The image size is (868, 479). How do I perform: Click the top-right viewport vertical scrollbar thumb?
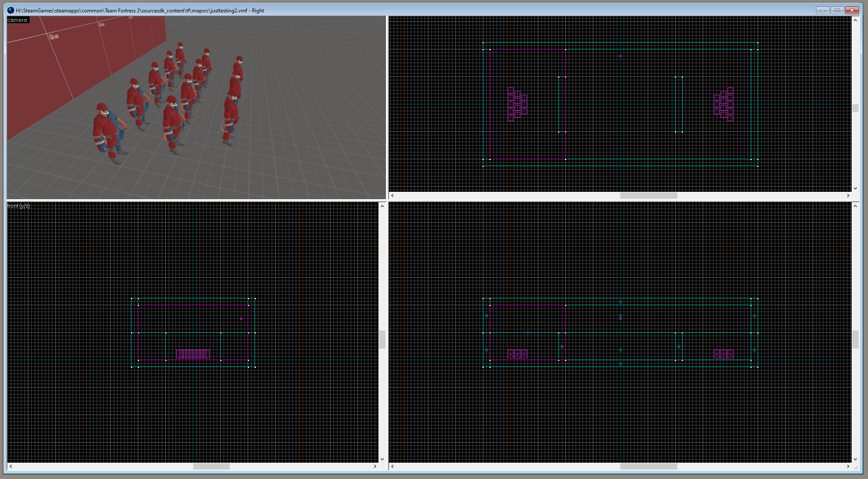[x=855, y=108]
